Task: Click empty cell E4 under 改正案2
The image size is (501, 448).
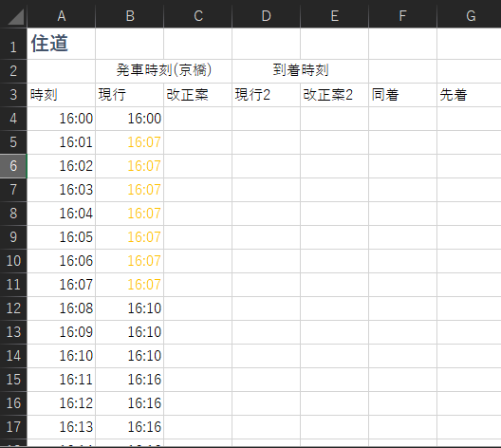Action: (335, 119)
